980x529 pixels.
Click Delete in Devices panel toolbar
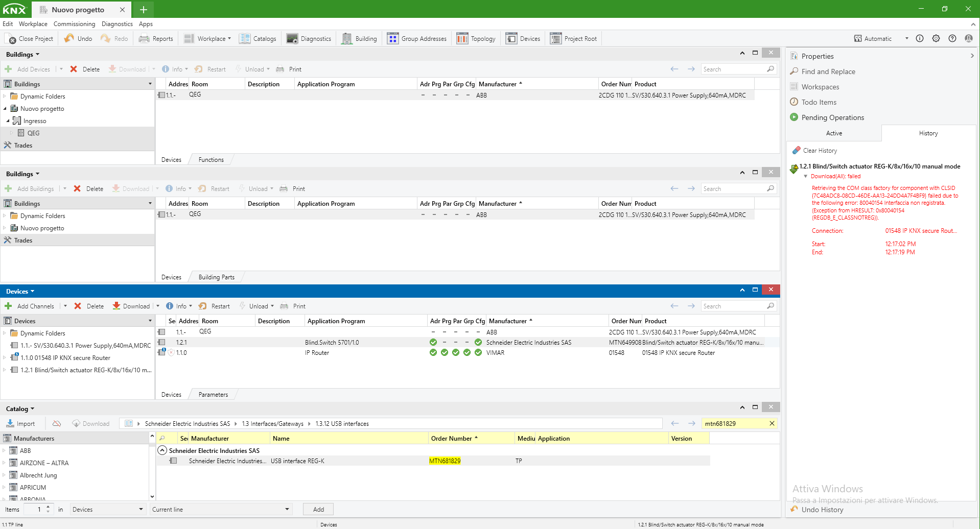click(x=89, y=306)
